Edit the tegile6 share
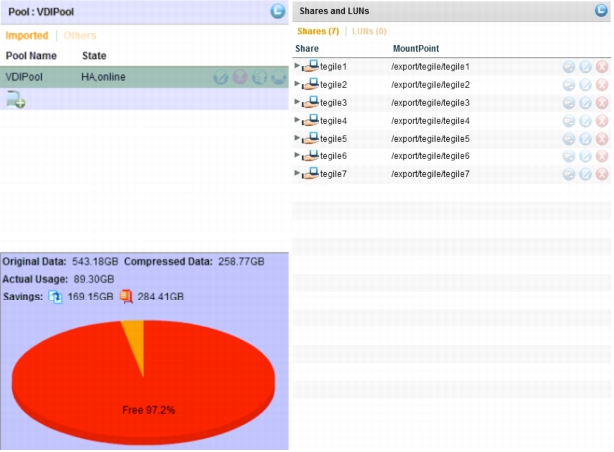This screenshot has height=452, width=614. pyautogui.click(x=585, y=156)
